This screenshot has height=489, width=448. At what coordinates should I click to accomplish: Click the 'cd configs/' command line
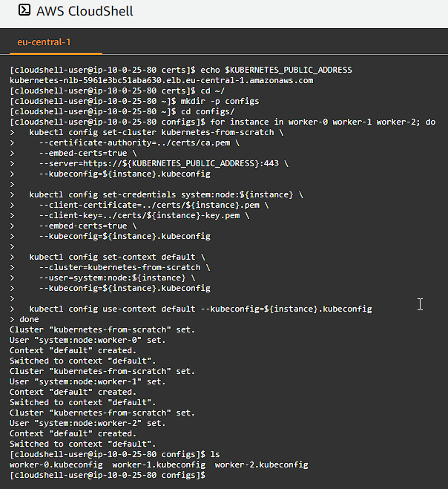click(x=122, y=111)
